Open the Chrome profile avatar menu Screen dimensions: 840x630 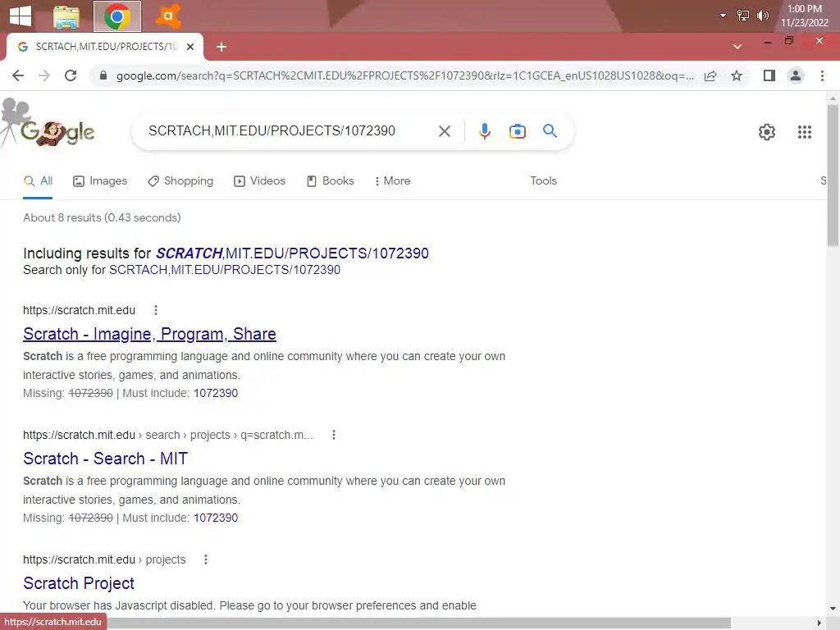tap(796, 75)
